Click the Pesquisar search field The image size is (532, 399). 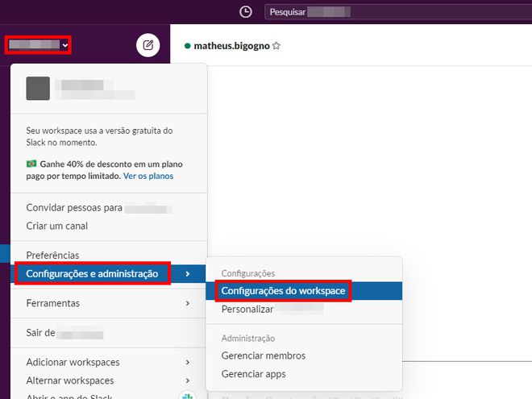[397, 12]
